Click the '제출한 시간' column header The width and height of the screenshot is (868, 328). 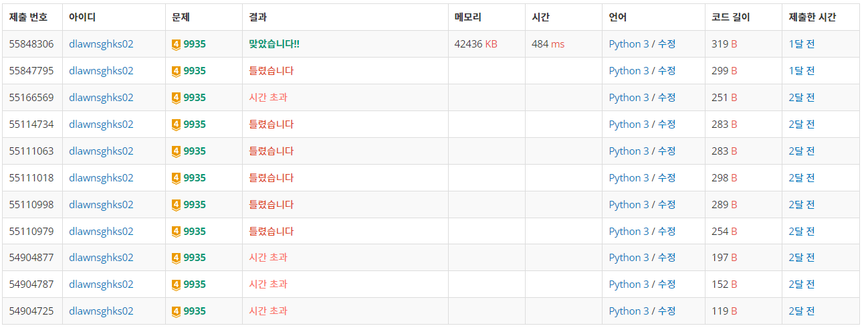coord(812,17)
